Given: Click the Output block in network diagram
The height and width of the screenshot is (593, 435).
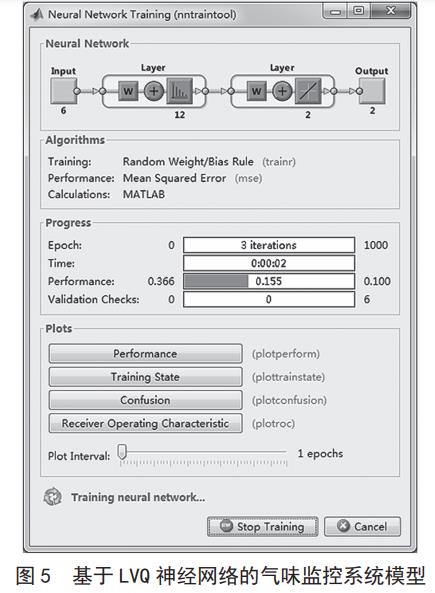Looking at the screenshot, I should 372,91.
